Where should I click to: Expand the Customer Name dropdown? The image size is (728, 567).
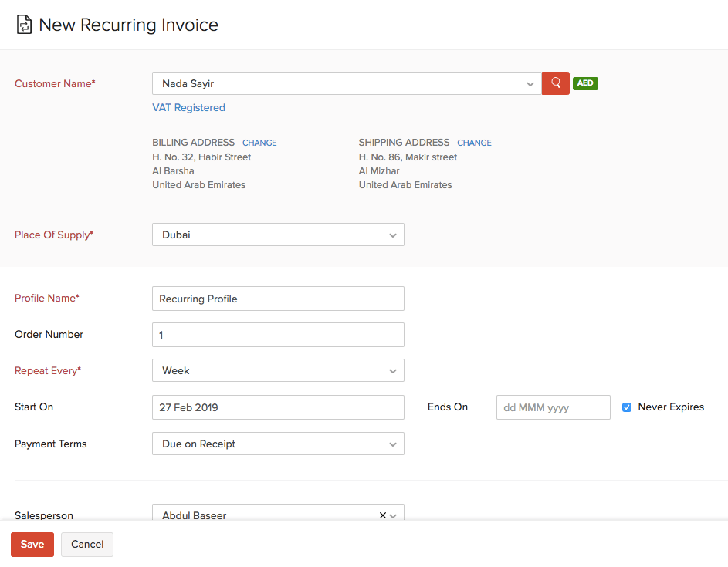(x=530, y=83)
